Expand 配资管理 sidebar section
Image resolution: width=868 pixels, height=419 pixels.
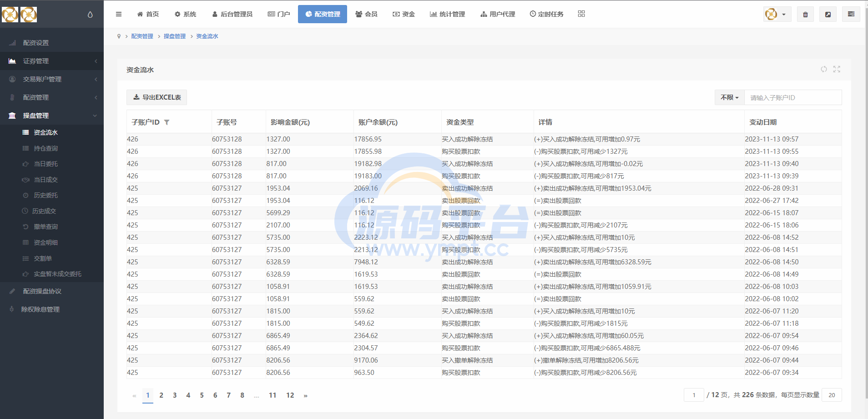pyautogui.click(x=52, y=97)
